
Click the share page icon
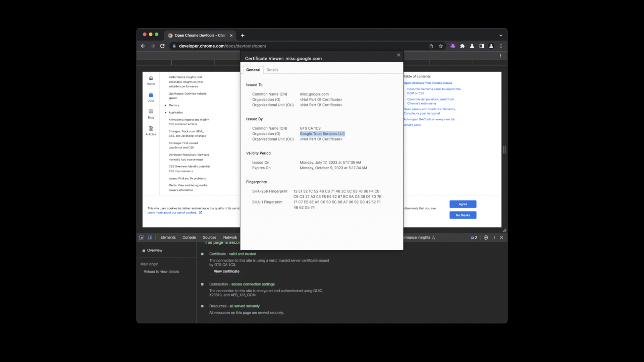tap(431, 46)
